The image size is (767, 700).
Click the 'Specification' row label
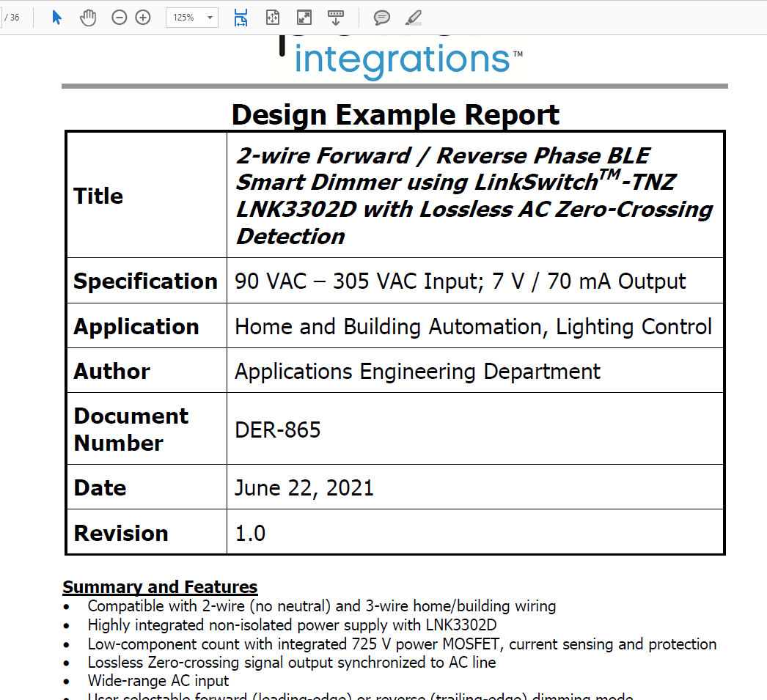tap(145, 281)
